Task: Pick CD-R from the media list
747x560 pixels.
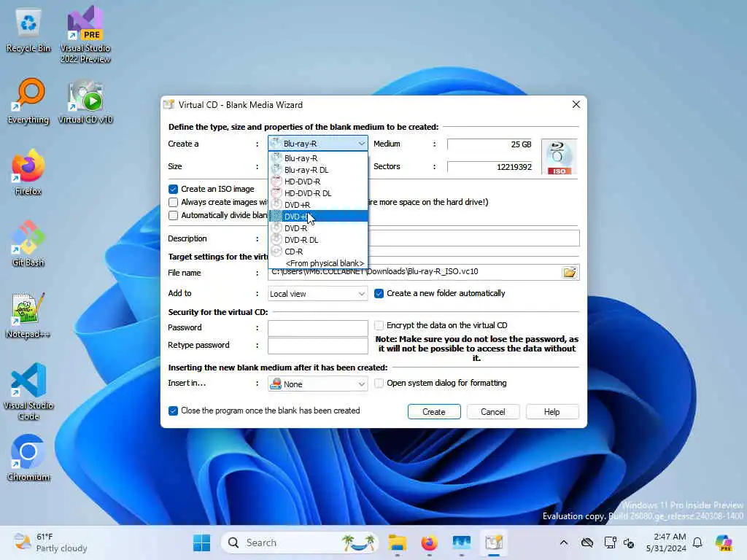Action: [318, 252]
